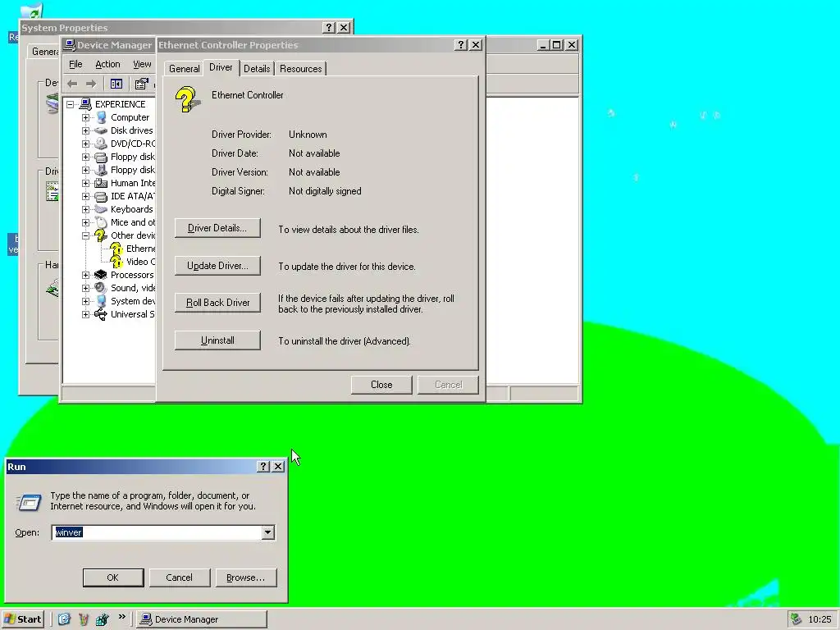Screen dimensions: 840x630
Task: Select the Driver tab
Action: click(x=221, y=67)
